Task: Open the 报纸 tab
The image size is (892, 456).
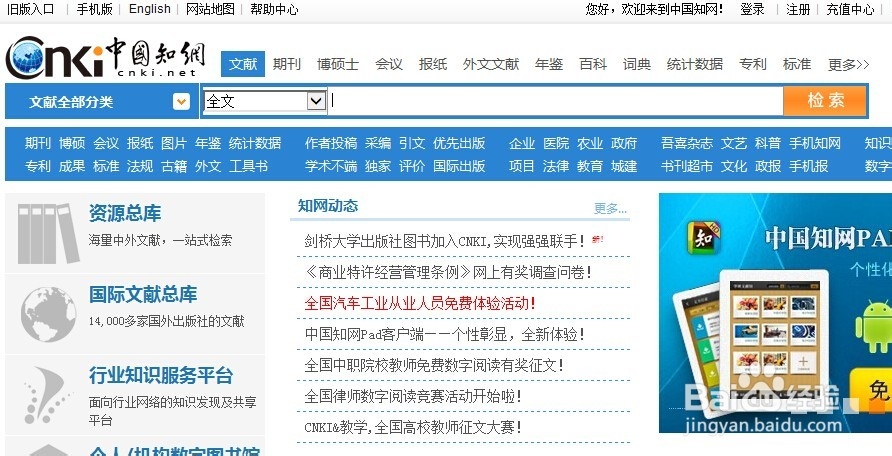Action: coord(433,64)
